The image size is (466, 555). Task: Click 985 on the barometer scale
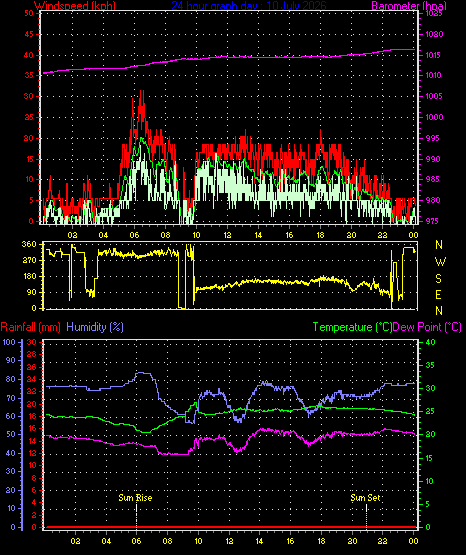433,179
